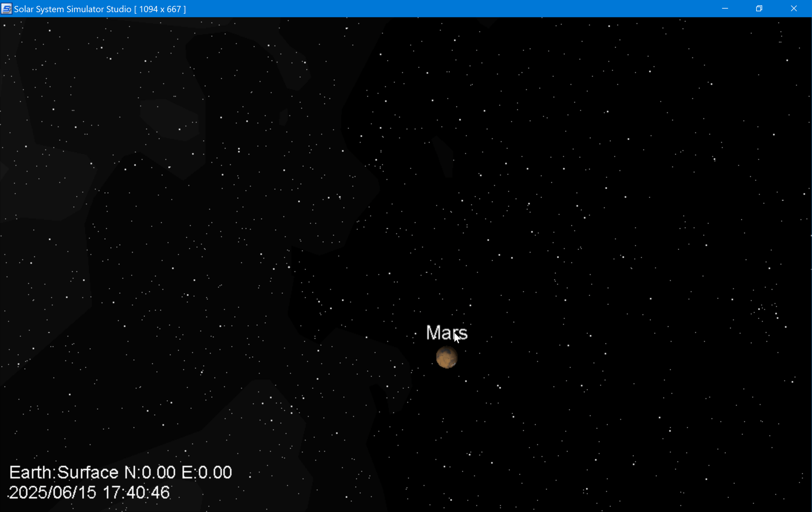Screen dimensions: 812x512
Task: Click the Mars planet sphere
Action: (447, 357)
